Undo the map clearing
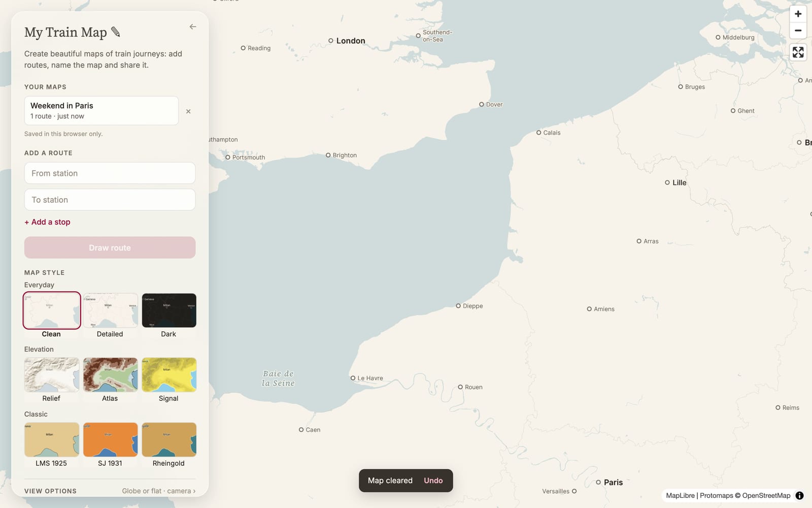The height and width of the screenshot is (508, 812). coord(433,481)
